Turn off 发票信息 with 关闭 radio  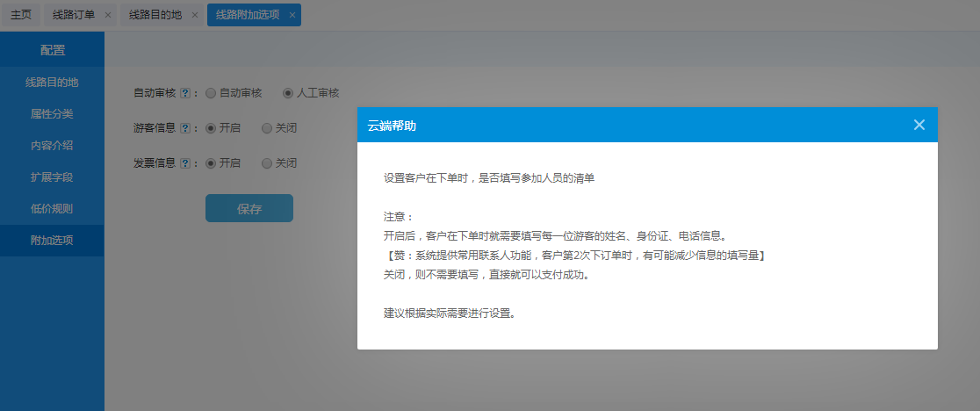tap(267, 163)
